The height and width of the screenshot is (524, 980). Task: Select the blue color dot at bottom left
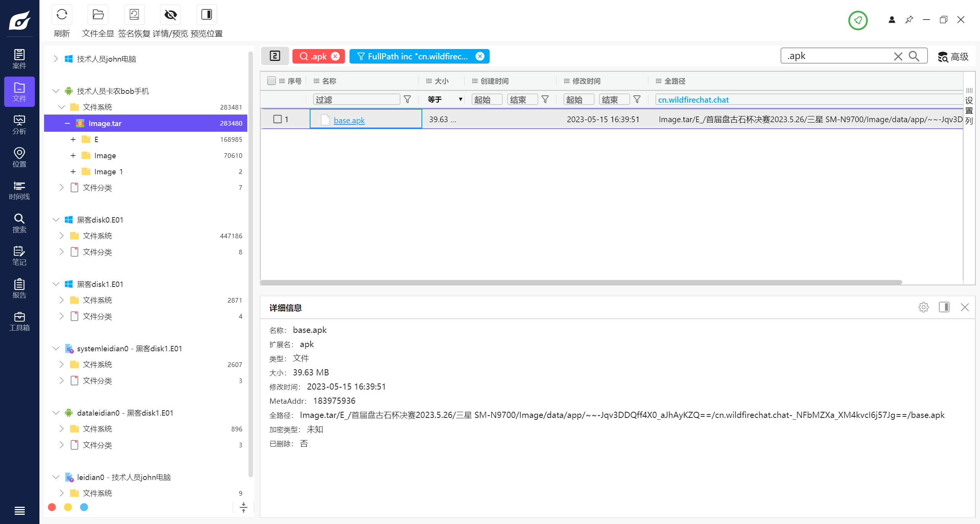coord(84,507)
